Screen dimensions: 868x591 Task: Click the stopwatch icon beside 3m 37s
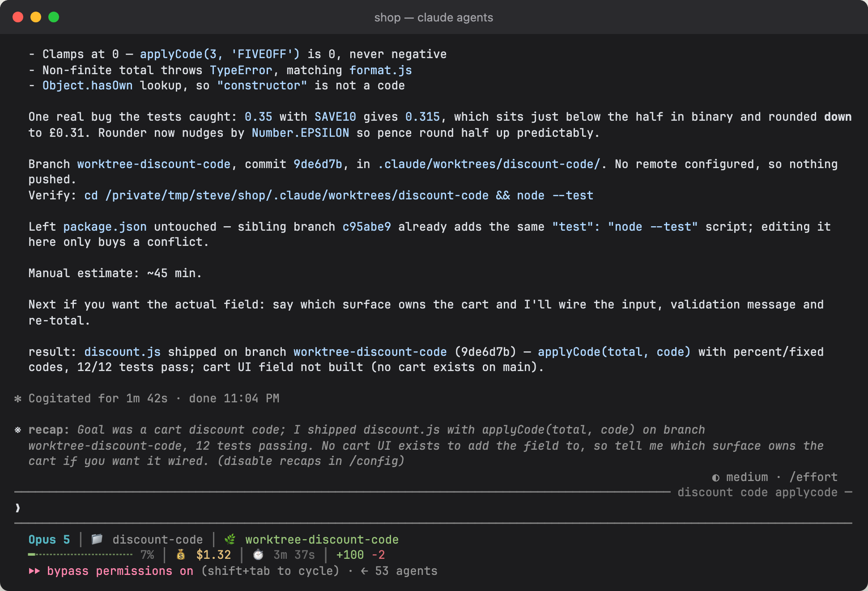258,555
